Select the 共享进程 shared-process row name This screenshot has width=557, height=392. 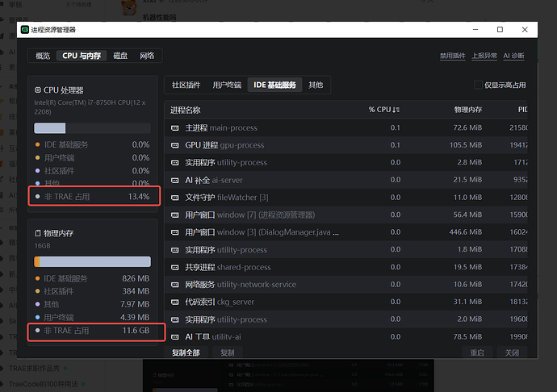[x=228, y=267]
